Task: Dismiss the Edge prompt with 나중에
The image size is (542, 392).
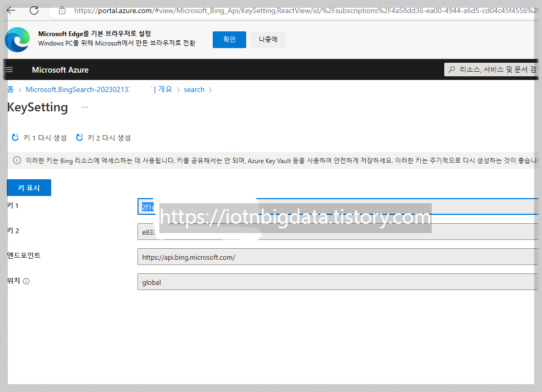Action: coord(268,39)
